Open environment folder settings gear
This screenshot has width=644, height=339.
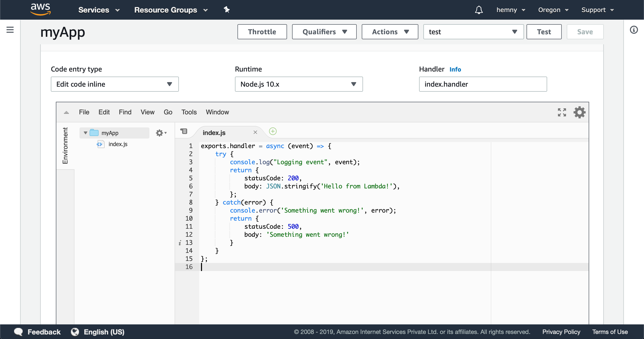[161, 133]
